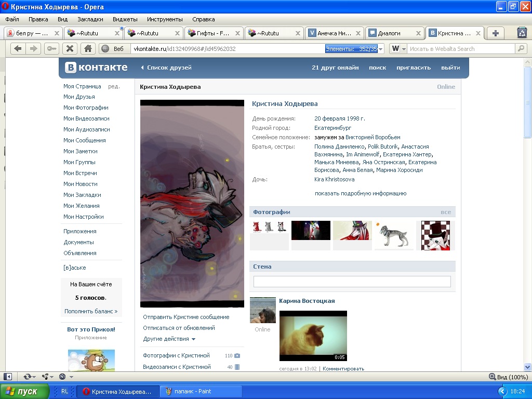
Task: Show hidden tray icons arrow in taskbar
Action: (502, 392)
